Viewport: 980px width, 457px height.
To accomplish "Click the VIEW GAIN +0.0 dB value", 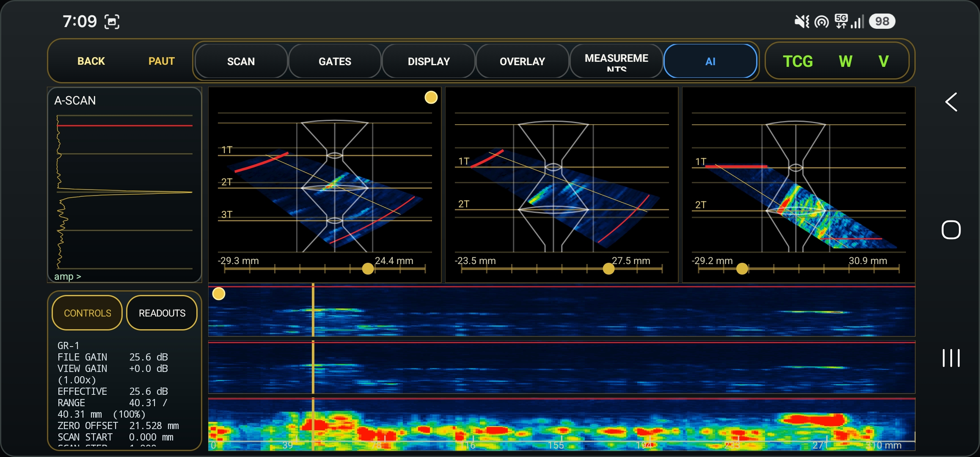I will pyautogui.click(x=149, y=369).
